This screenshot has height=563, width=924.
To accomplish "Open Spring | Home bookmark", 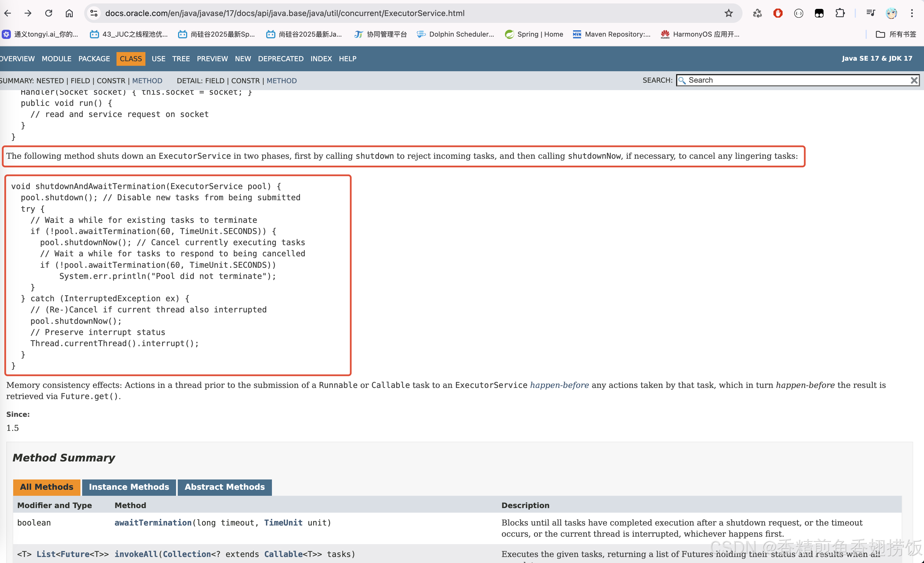I will point(534,34).
